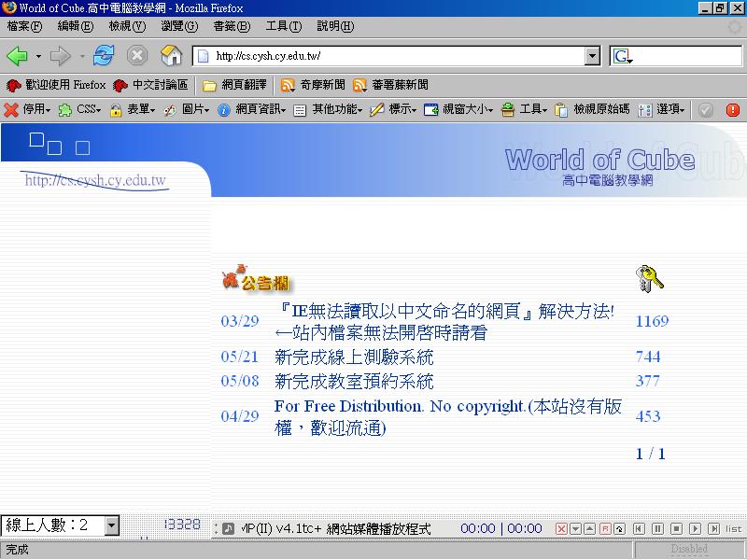Click the keys login icon
747x560 pixels.
649,279
